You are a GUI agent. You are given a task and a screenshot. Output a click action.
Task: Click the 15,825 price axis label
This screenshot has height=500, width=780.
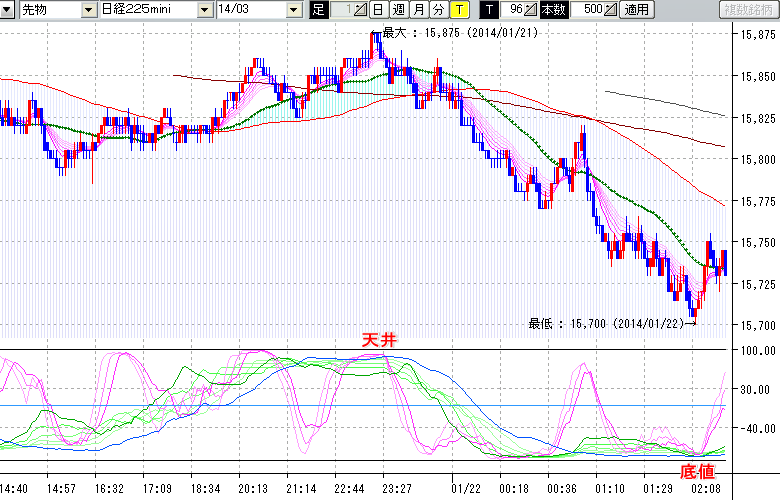758,118
